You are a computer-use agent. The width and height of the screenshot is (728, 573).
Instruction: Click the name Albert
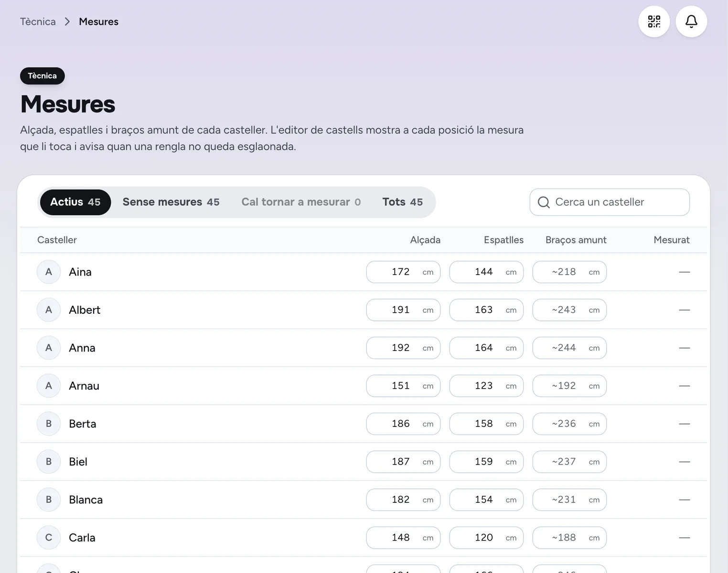(x=85, y=310)
